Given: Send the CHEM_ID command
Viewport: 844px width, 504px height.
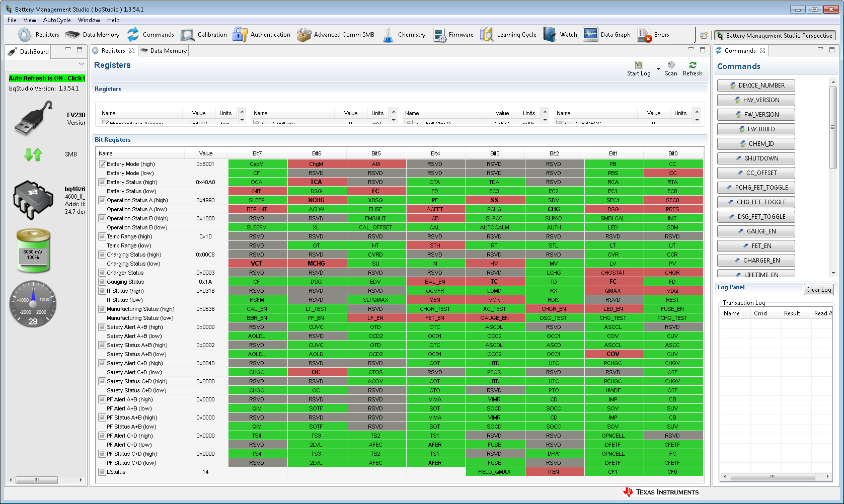Looking at the screenshot, I should (x=756, y=144).
